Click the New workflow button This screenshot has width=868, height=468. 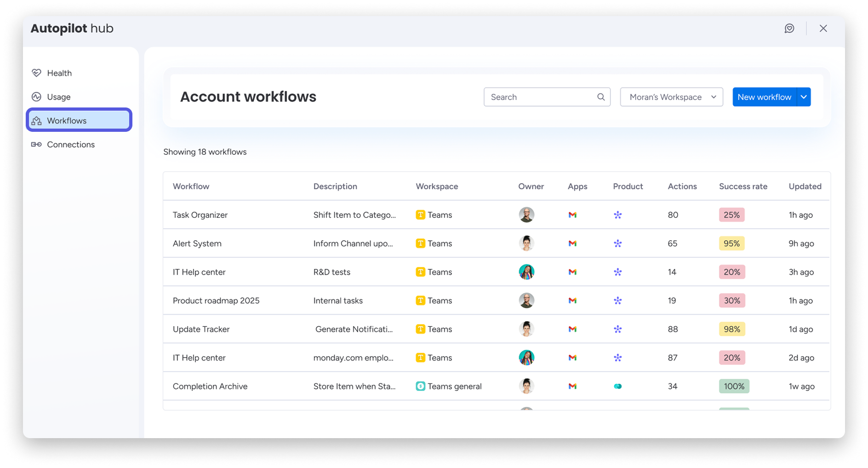(764, 97)
